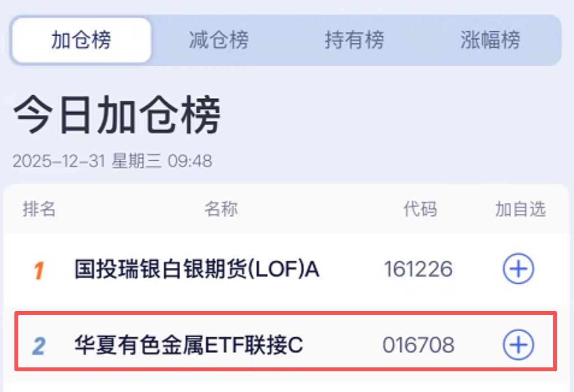Click the 名称 column header
The height and width of the screenshot is (392, 574).
(x=221, y=209)
